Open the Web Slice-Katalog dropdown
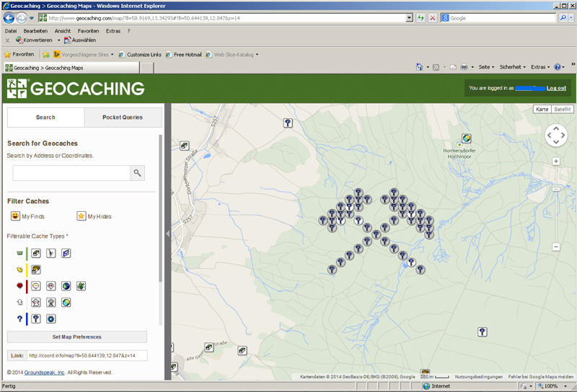Image resolution: width=577 pixels, height=392 pixels. click(257, 55)
